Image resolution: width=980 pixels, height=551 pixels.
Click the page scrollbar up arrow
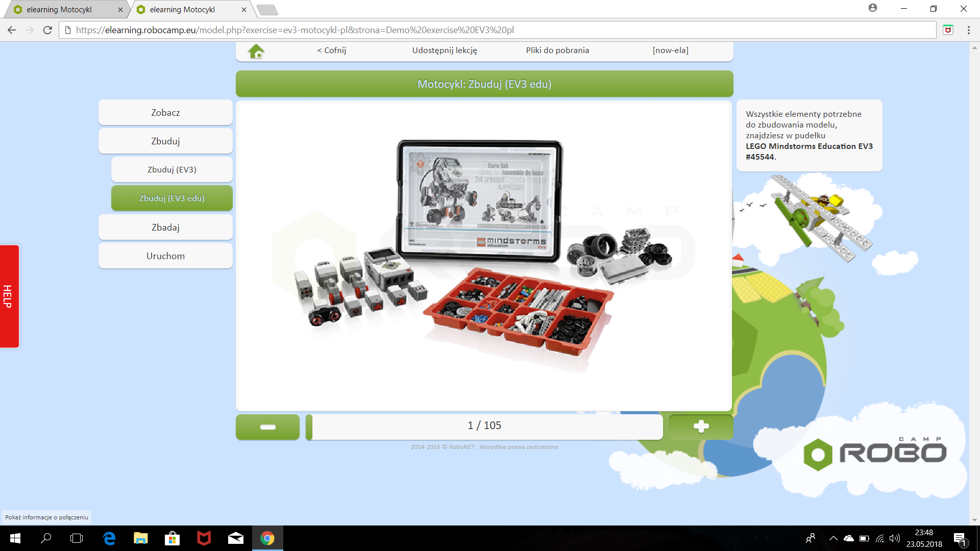pos(974,47)
